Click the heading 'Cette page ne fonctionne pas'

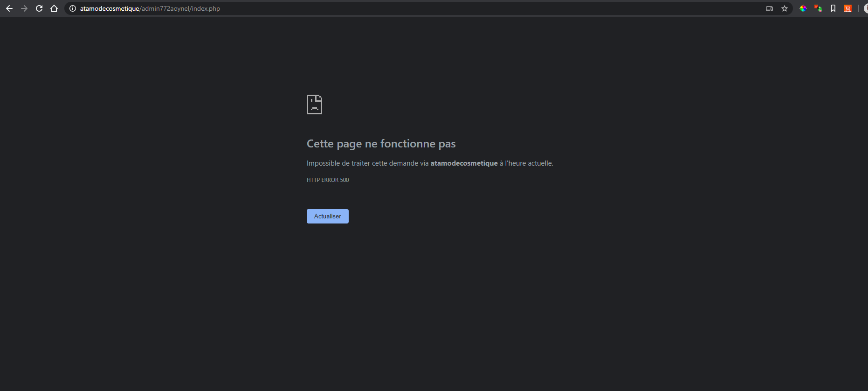(381, 144)
